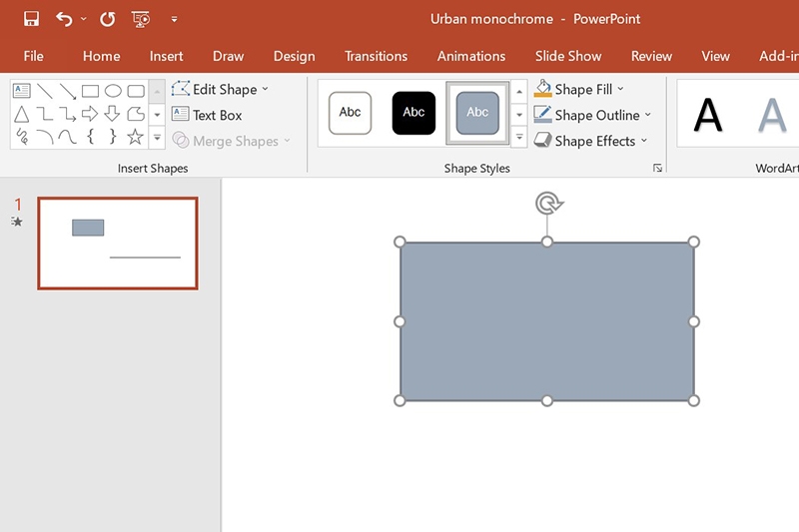Expand the full shapes gallery
This screenshot has height=532, width=799.
(x=157, y=138)
